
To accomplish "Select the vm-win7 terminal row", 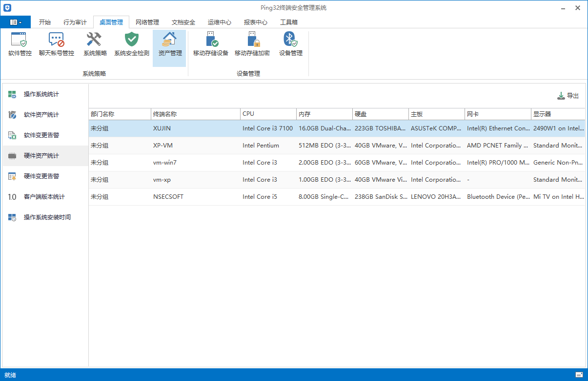I will (x=337, y=163).
